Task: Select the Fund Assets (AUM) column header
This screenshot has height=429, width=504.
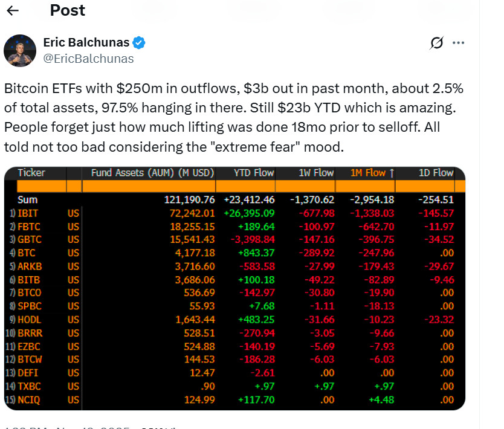Action: (152, 173)
